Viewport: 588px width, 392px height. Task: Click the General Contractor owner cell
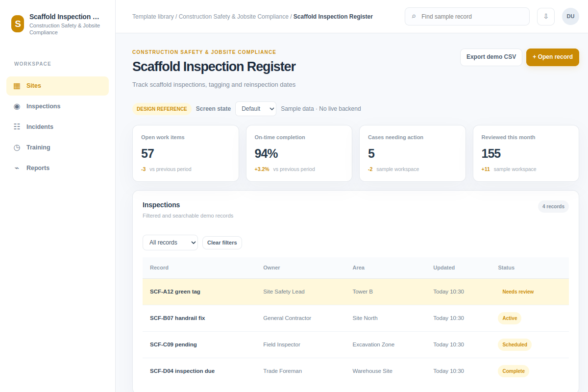287,318
